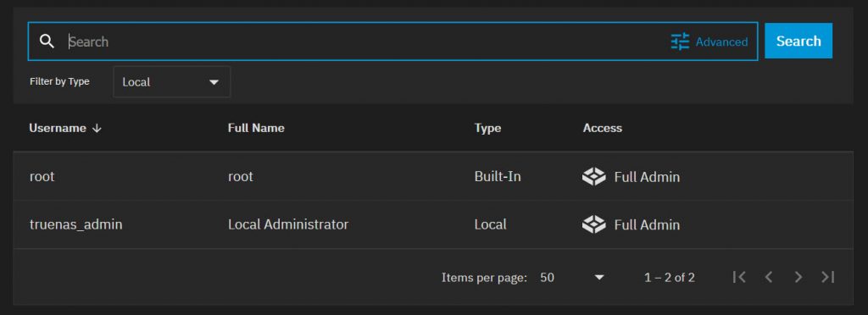This screenshot has width=868, height=315.
Task: Click Full Admin text in truenas_admin row
Action: [647, 224]
